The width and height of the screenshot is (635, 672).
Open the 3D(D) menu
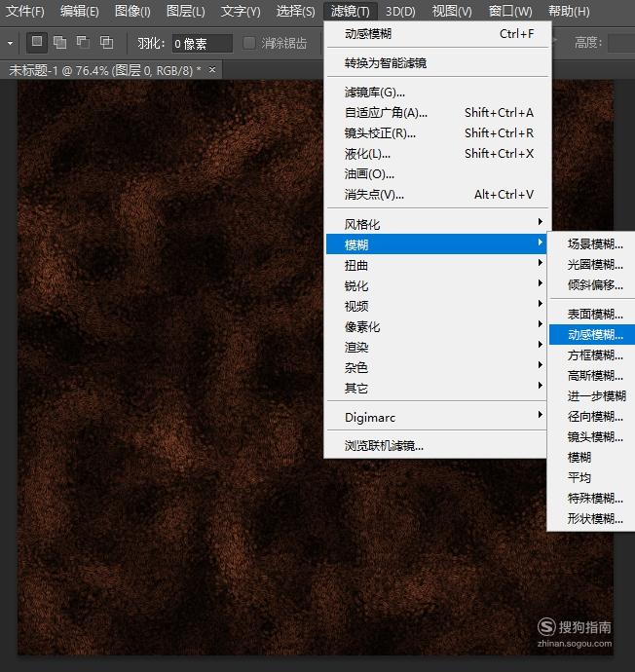click(400, 11)
